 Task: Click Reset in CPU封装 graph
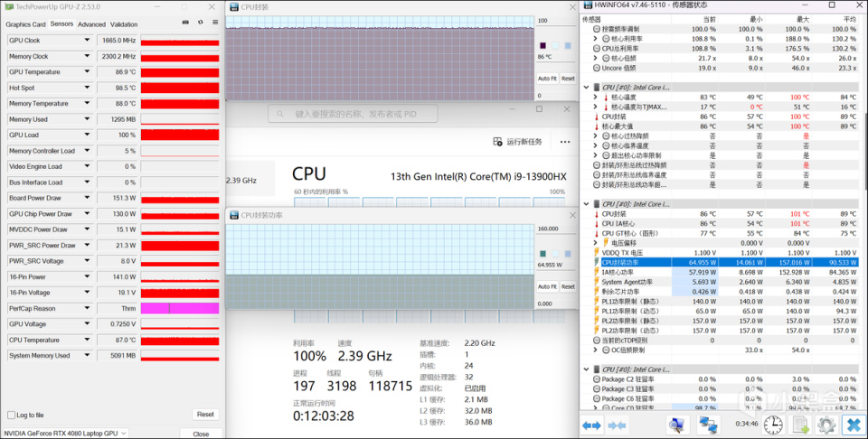568,79
